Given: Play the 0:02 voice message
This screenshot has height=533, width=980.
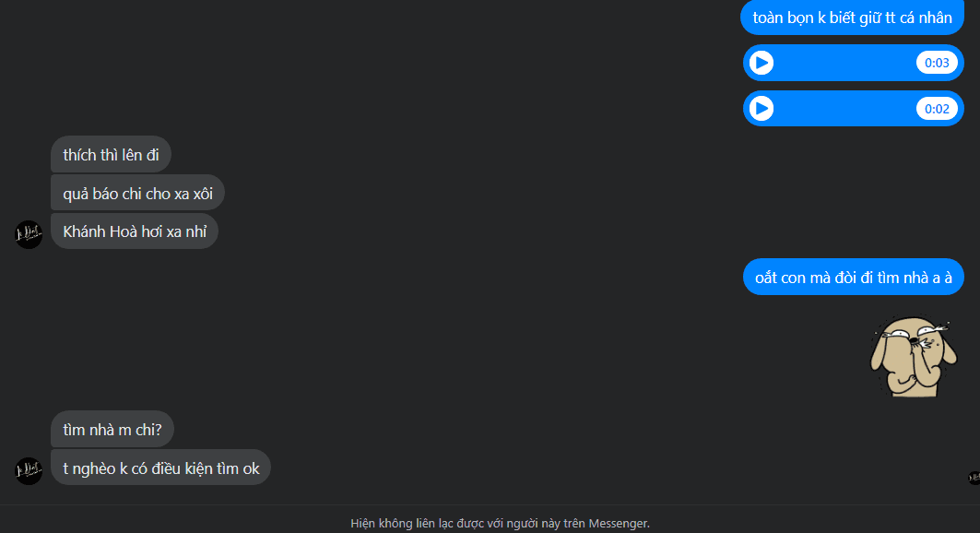Looking at the screenshot, I should coord(762,109).
